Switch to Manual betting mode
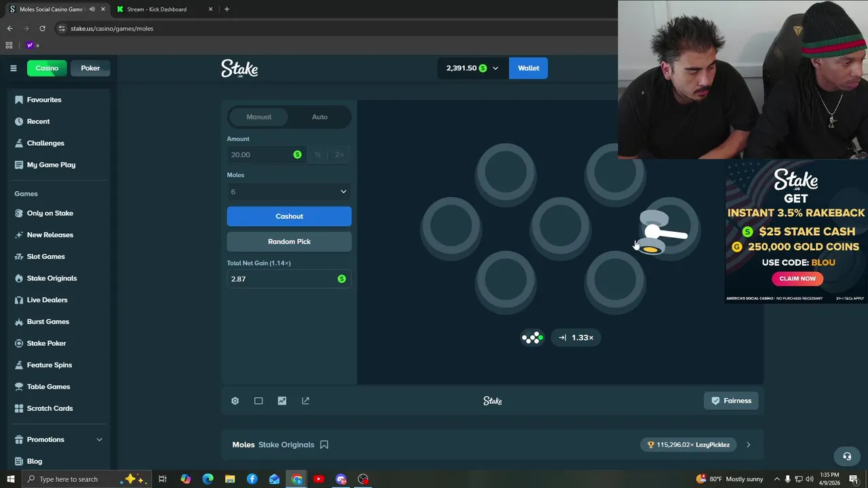The image size is (868, 488). [258, 117]
